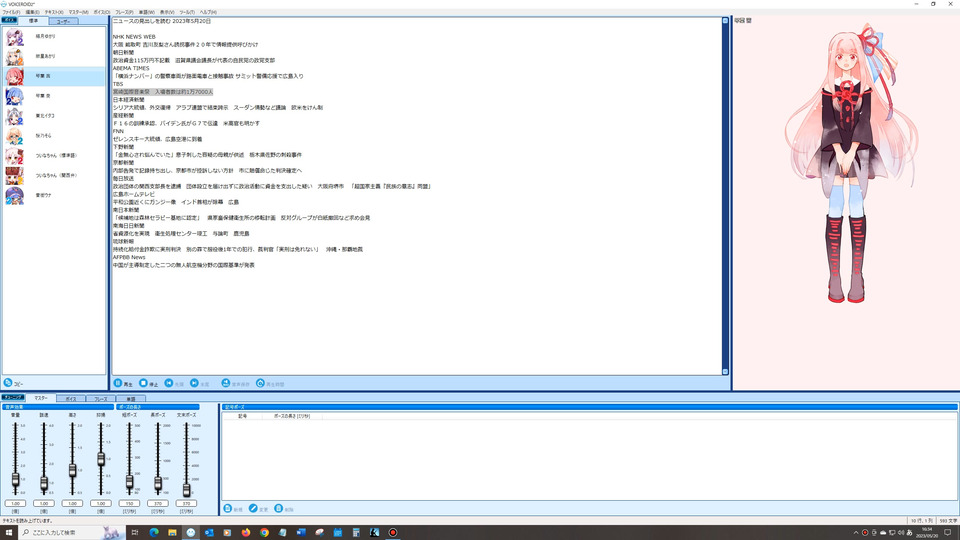This screenshot has width=960, height=540.
Task: Open the ファイル menu
Action: click(x=11, y=12)
